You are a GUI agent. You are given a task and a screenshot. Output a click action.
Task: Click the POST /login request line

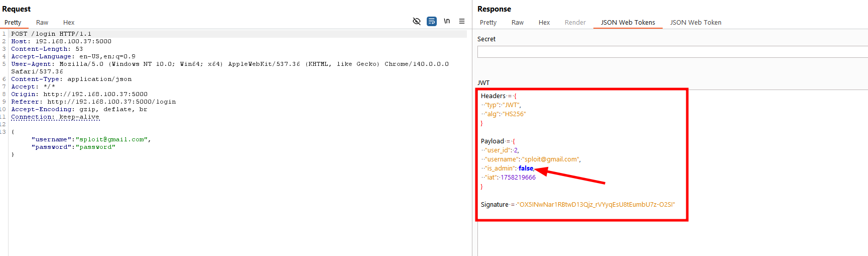coord(51,34)
